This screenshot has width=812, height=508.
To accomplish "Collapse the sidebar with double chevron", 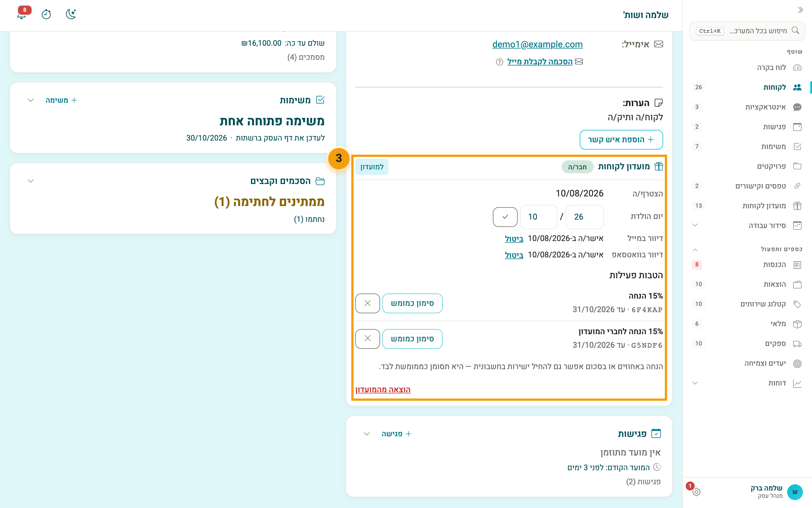I will (x=800, y=10).
